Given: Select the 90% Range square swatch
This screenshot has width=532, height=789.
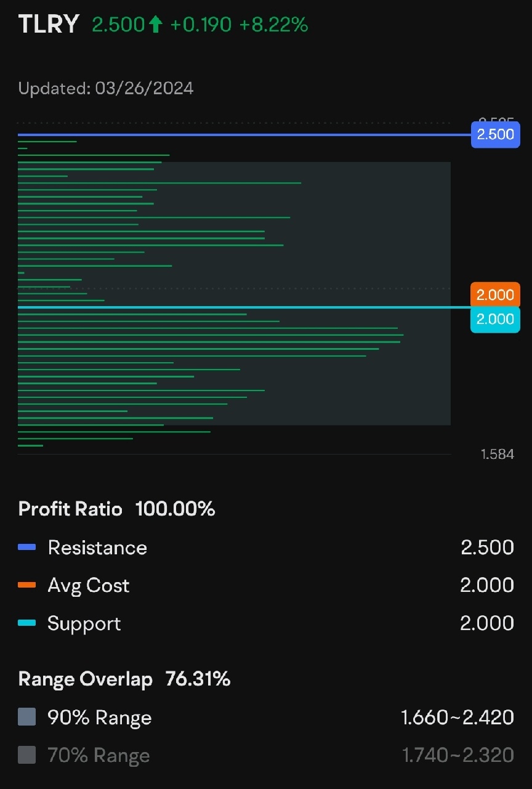Looking at the screenshot, I should point(27,717).
